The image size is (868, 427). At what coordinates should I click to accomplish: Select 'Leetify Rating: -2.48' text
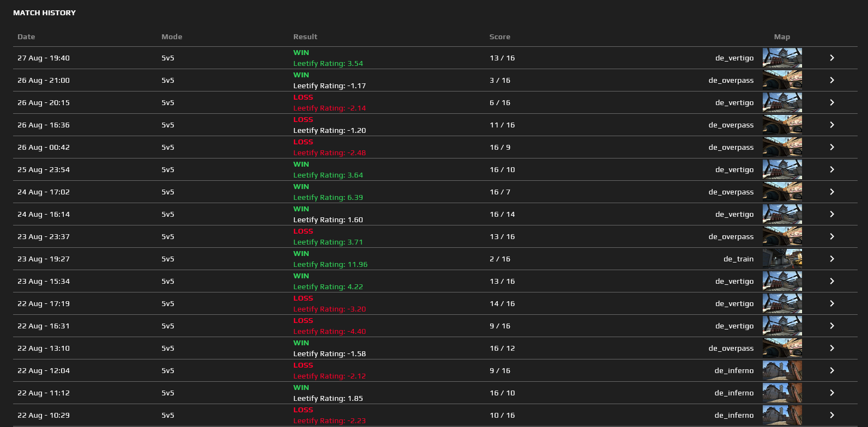pos(329,152)
